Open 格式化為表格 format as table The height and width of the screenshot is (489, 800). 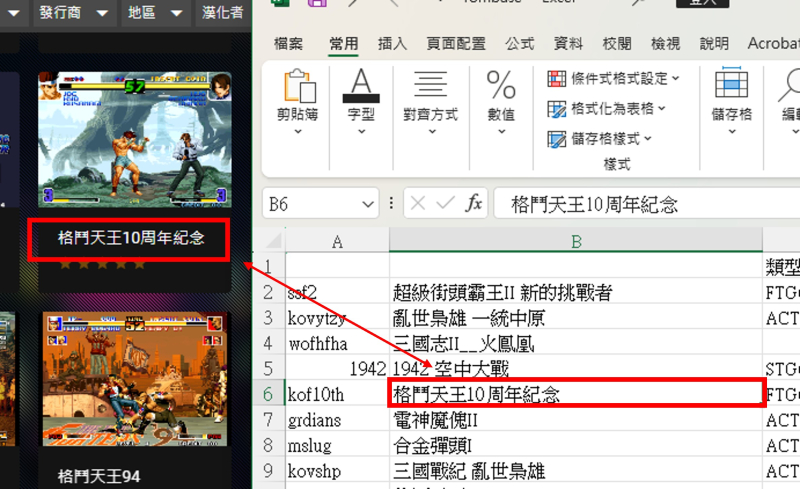point(606,109)
